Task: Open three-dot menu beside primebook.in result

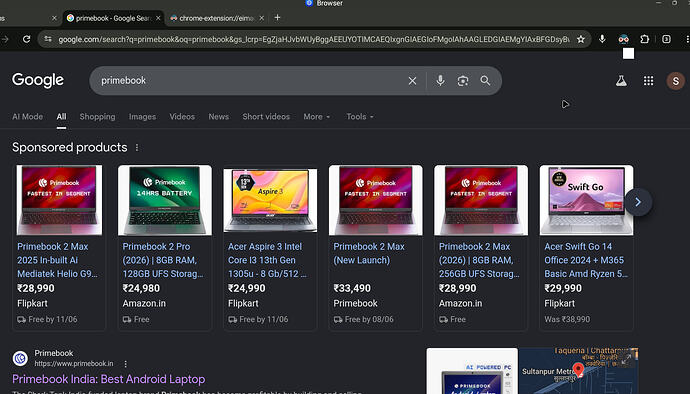Action: (x=125, y=364)
